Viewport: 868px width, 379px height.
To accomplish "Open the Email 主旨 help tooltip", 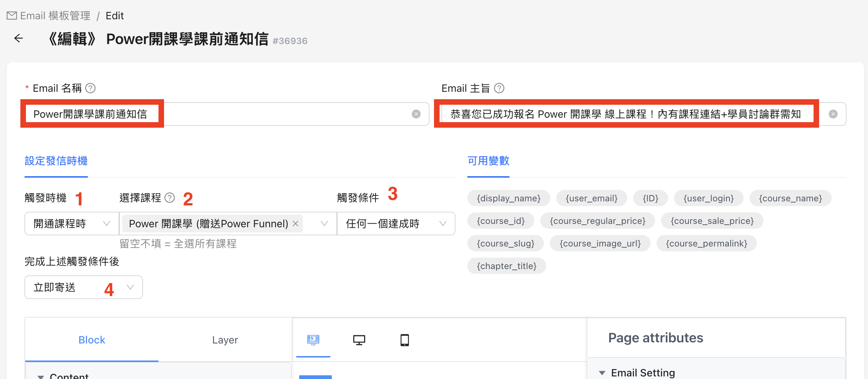I will coord(500,88).
